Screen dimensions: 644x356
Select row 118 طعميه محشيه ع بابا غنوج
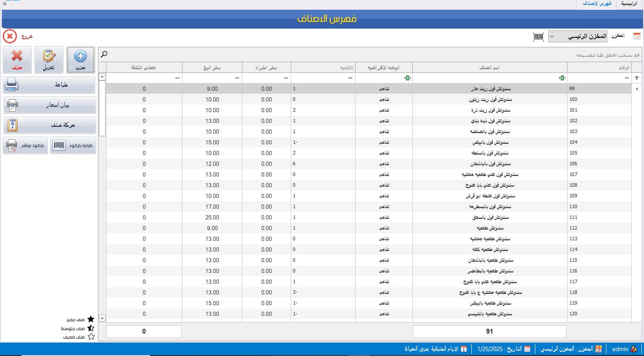tap(369, 293)
